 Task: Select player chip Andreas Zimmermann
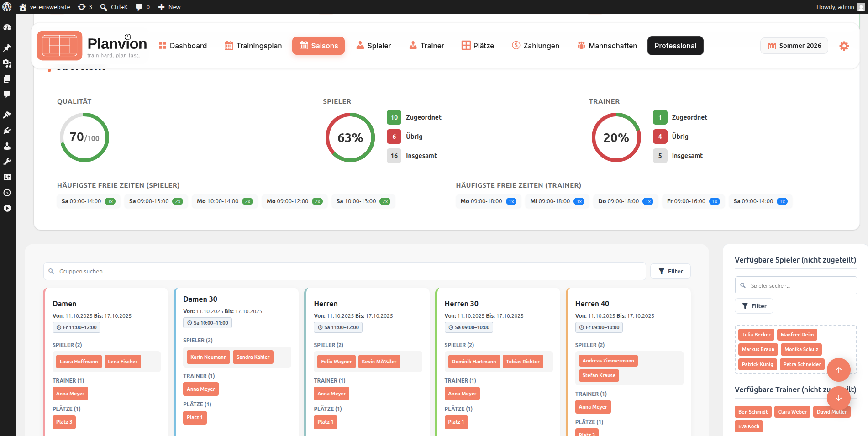click(x=608, y=361)
